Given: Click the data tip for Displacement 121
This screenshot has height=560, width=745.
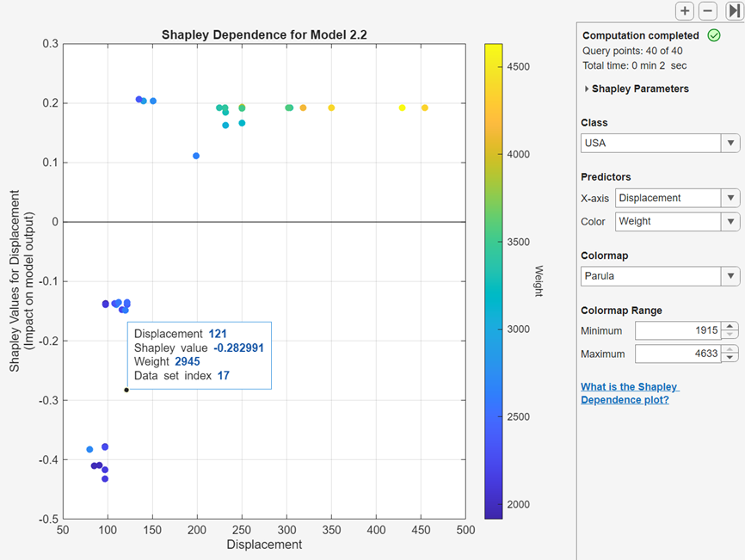Looking at the screenshot, I should click(x=200, y=354).
